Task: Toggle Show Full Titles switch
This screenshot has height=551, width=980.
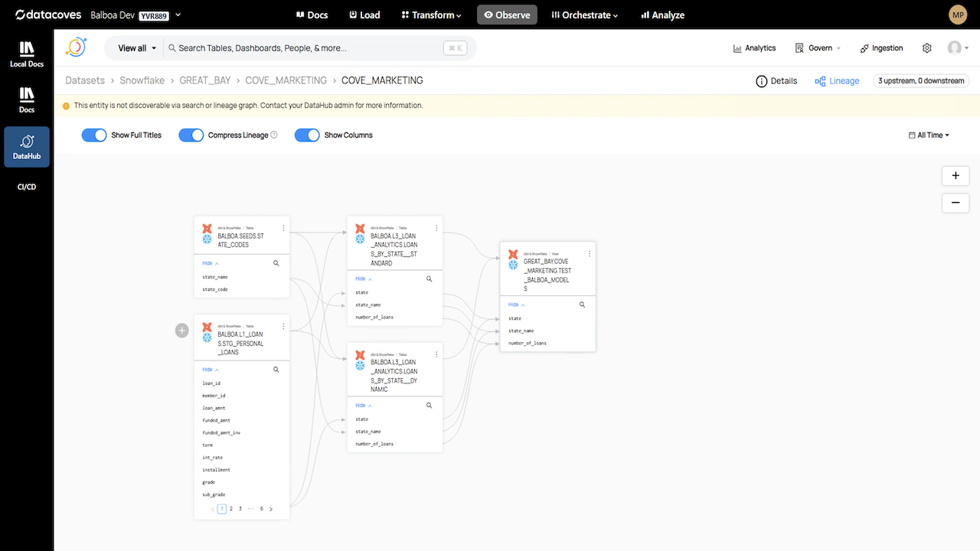Action: point(94,135)
